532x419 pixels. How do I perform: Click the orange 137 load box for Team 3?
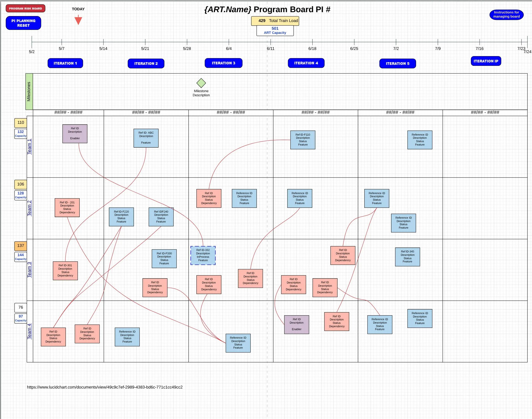(21, 246)
